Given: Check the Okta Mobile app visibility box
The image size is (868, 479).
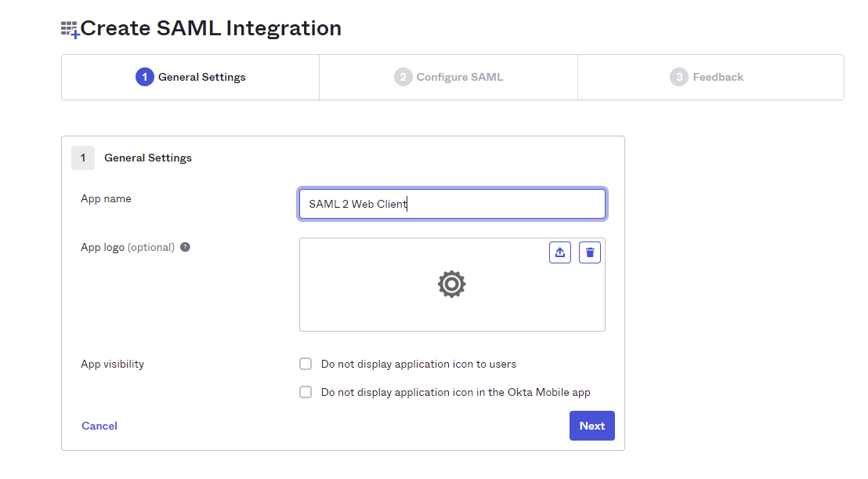Looking at the screenshot, I should tap(306, 392).
